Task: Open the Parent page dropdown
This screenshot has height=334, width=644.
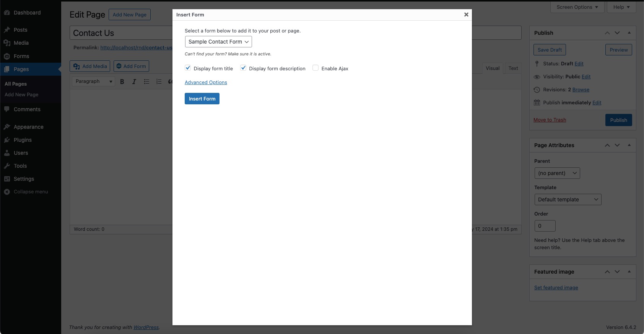Action: point(557,173)
